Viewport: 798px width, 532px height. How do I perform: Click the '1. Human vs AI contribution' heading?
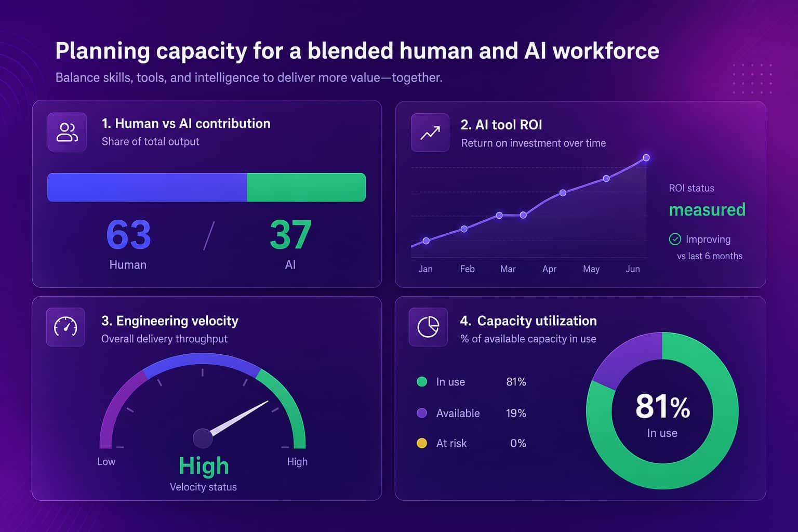186,124
